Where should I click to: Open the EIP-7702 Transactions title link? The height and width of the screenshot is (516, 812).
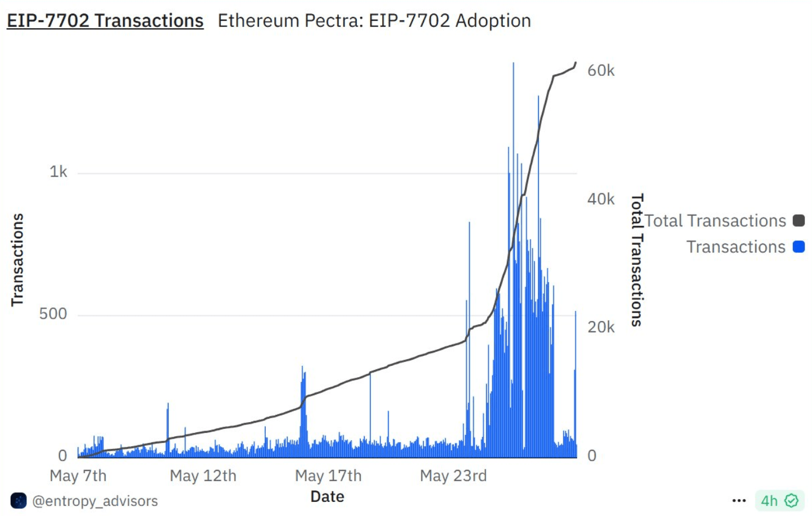point(105,21)
